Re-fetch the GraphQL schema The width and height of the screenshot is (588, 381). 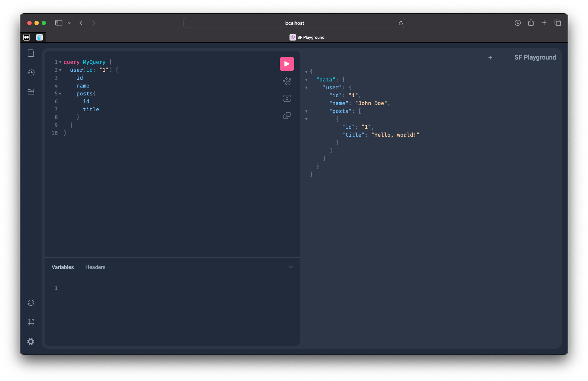(x=31, y=303)
